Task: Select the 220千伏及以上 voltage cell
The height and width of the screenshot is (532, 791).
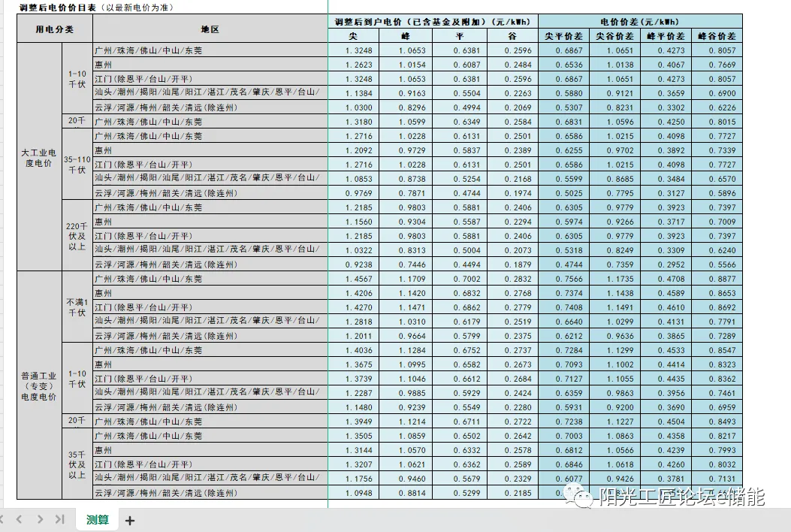Action: (x=77, y=236)
